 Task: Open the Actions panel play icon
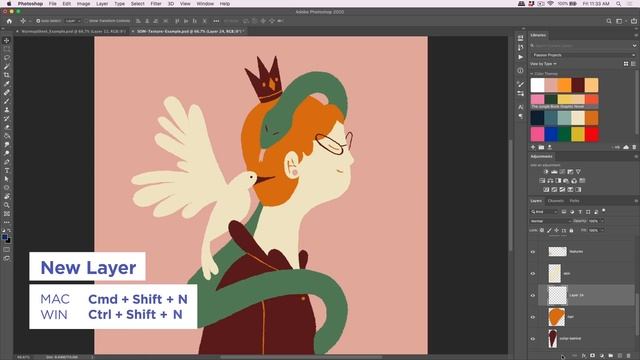(x=520, y=57)
